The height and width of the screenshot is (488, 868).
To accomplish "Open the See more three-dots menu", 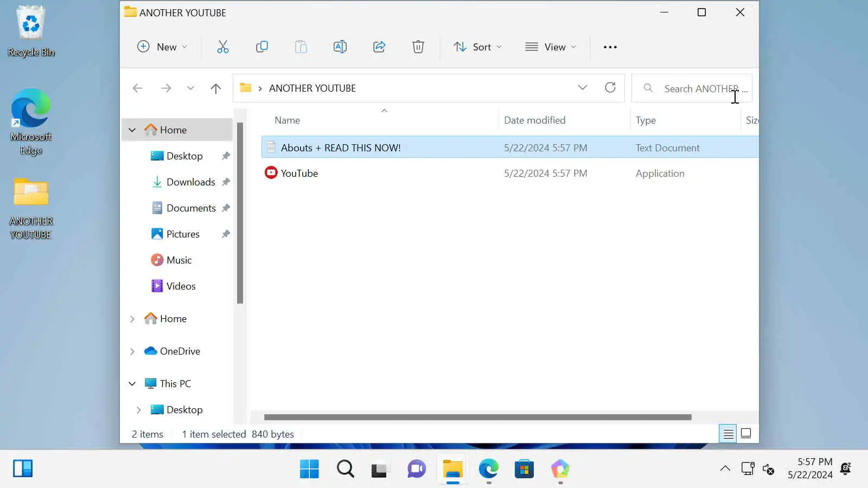I will 610,47.
